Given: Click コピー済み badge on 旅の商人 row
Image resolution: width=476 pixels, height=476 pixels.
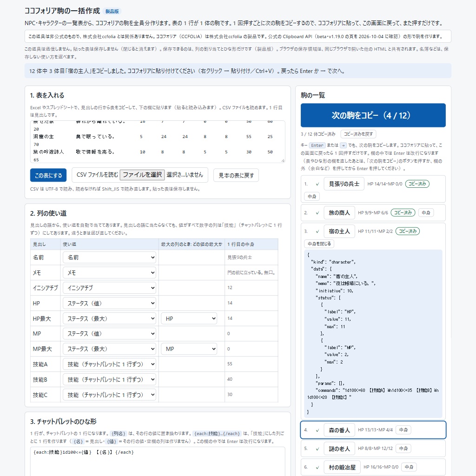Looking at the screenshot, I should [x=403, y=212].
